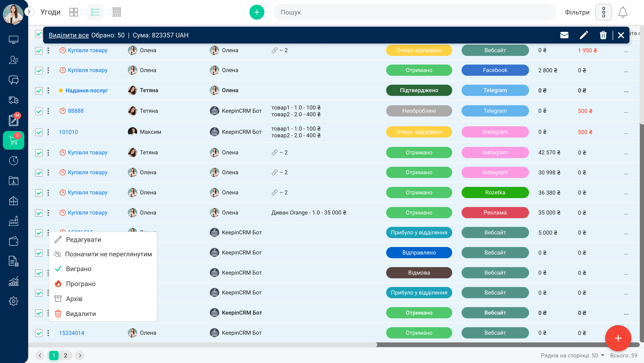Uncheck the Надання послуг row checkbox
The width and height of the screenshot is (644, 363).
click(x=39, y=91)
